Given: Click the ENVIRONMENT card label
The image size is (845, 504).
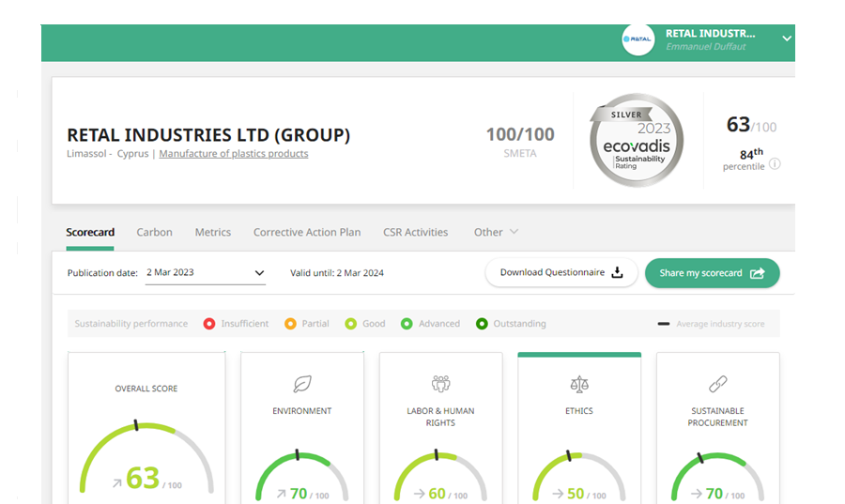Looking at the screenshot, I should 301,411.
